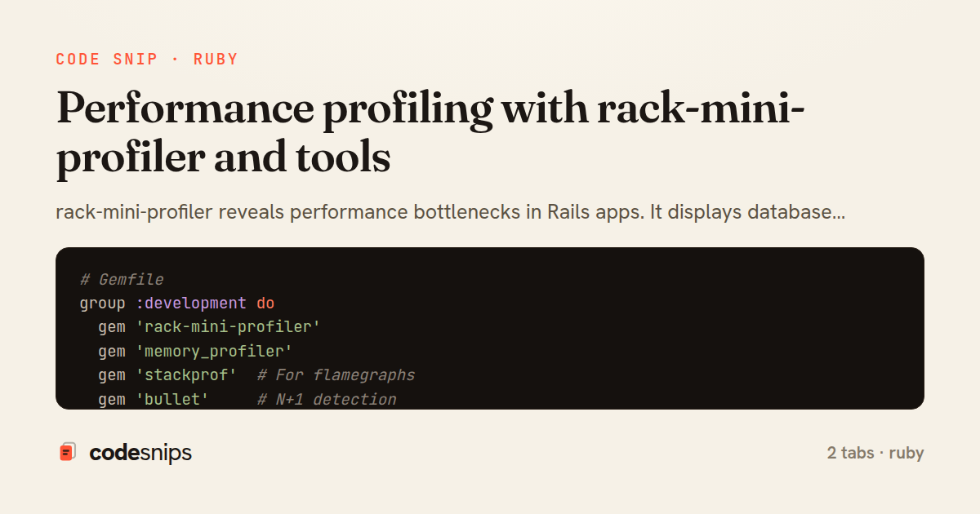980x514 pixels.
Task: Click the 'group :development do' code line
Action: point(177,304)
